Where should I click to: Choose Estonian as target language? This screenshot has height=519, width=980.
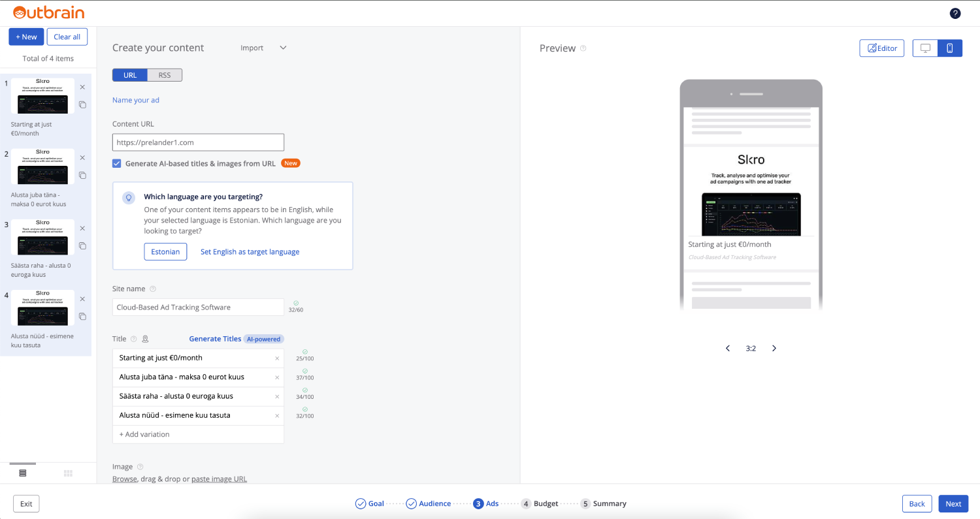click(166, 251)
